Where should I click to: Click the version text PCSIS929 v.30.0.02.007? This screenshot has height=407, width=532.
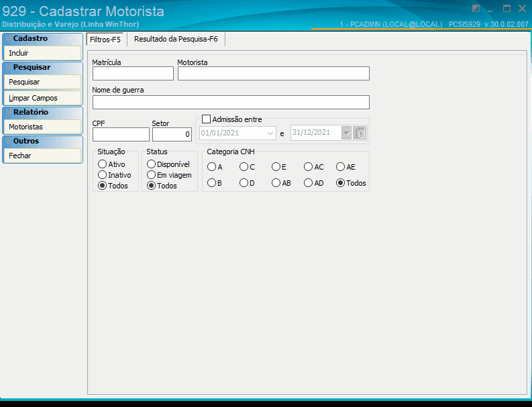pos(488,24)
